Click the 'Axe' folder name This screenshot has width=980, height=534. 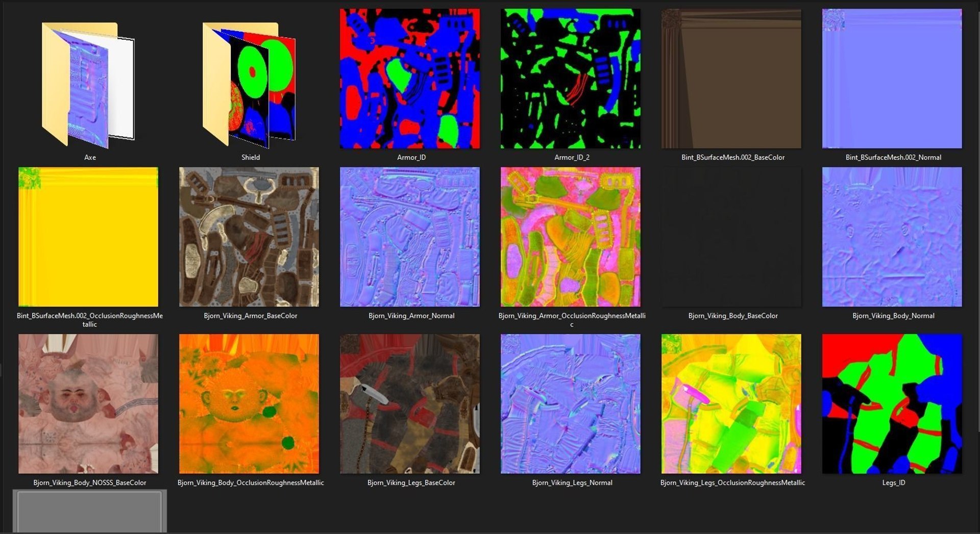tap(90, 158)
